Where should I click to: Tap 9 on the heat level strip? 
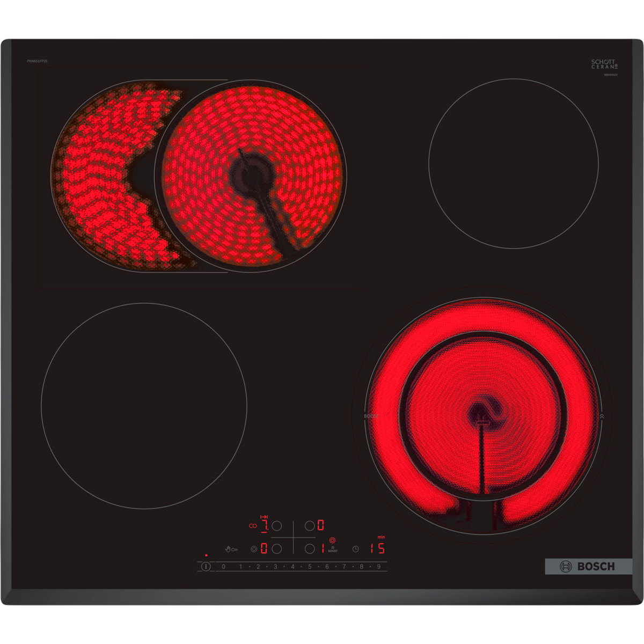379,566
